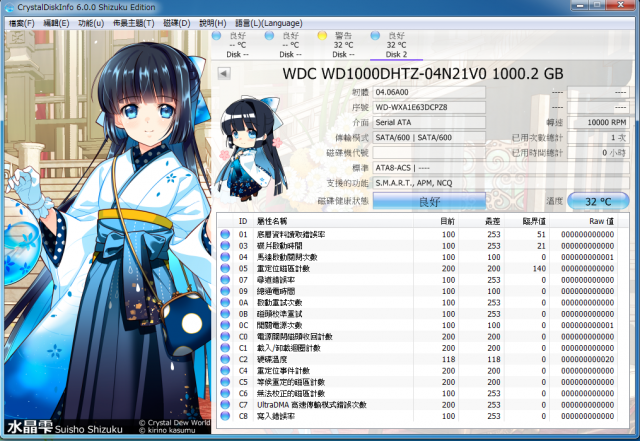Click the small chibi Shizuku character image
This screenshot has width=640, height=441.
click(251, 149)
